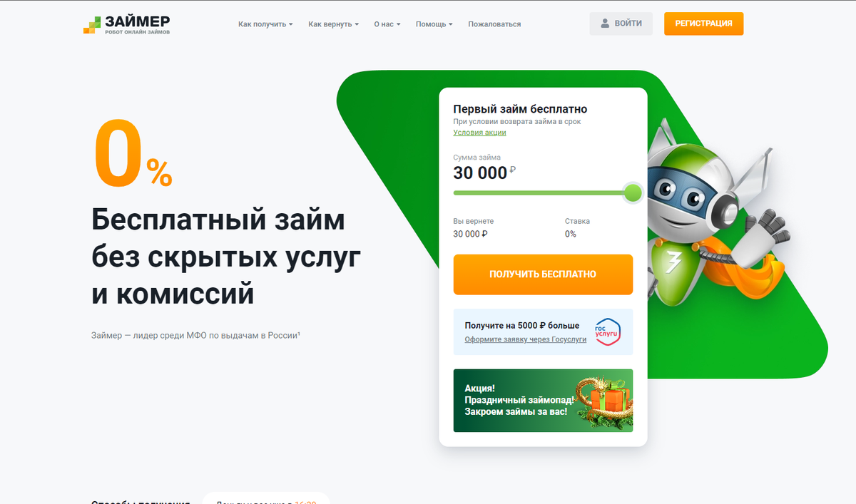This screenshot has width=856, height=504.
Task: Open the Праздничный займопад promo banner
Action: (543, 400)
